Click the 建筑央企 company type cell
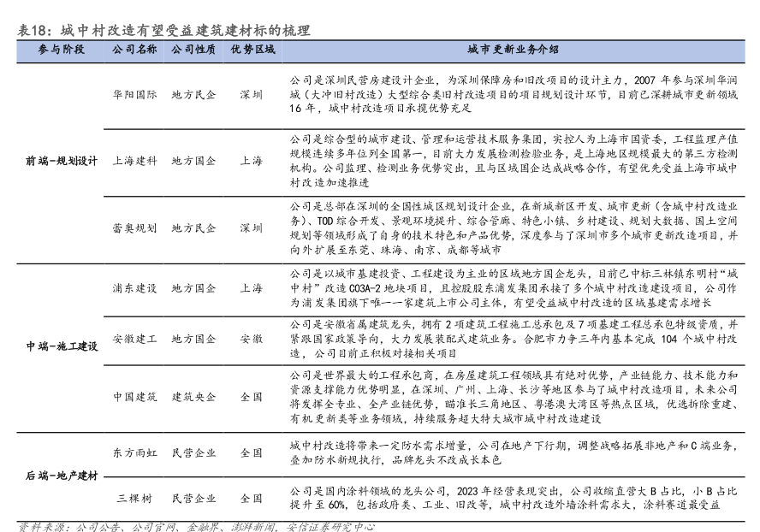 193,397
